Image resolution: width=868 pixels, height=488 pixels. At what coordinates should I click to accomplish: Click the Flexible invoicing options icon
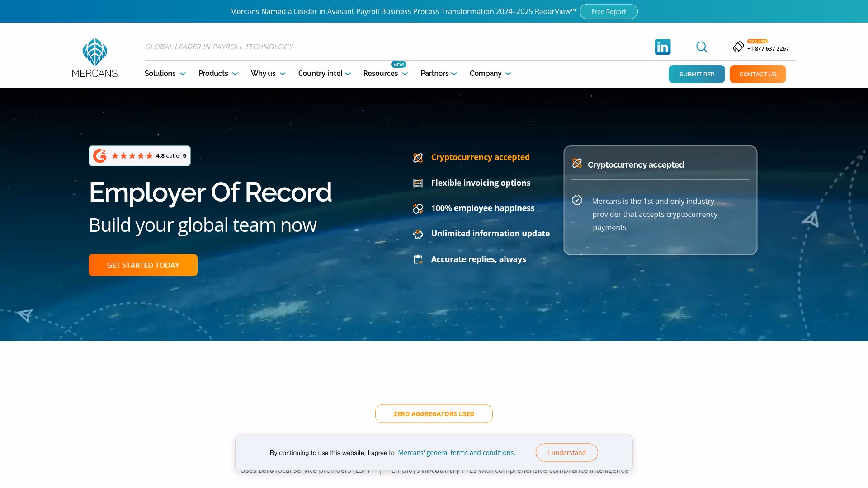pyautogui.click(x=418, y=183)
